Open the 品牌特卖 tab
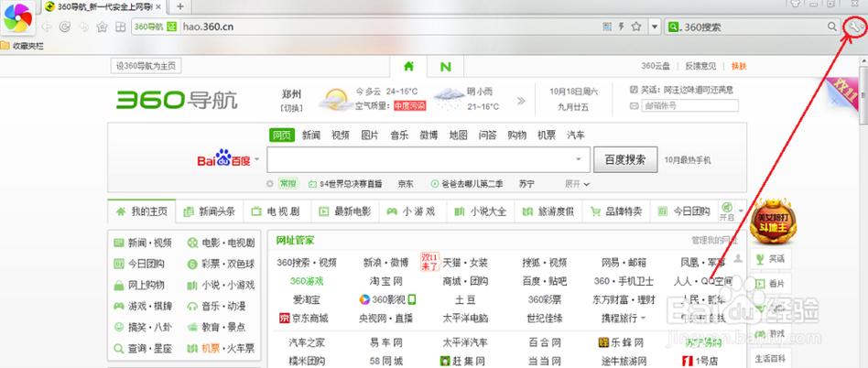 (615, 211)
